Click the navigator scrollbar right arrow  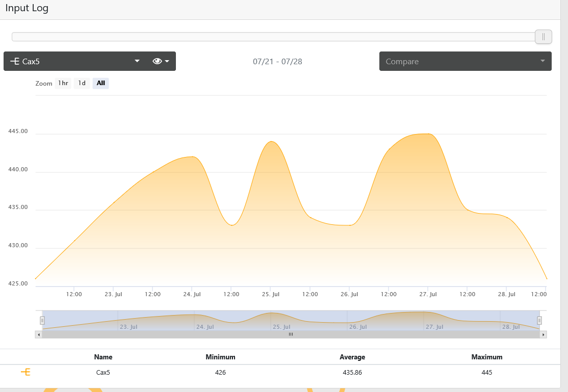point(543,334)
